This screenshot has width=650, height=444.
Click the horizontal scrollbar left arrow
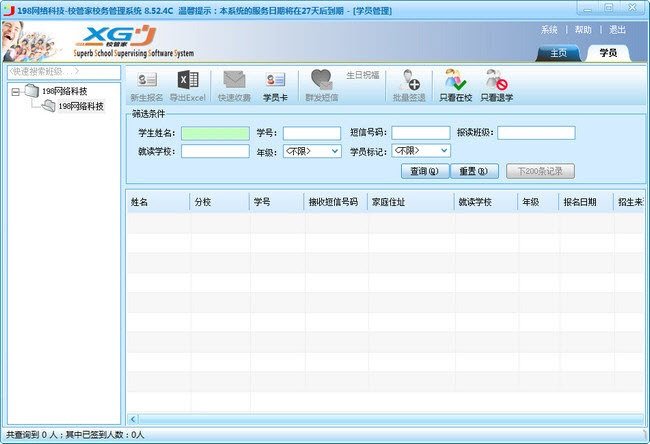click(133, 419)
